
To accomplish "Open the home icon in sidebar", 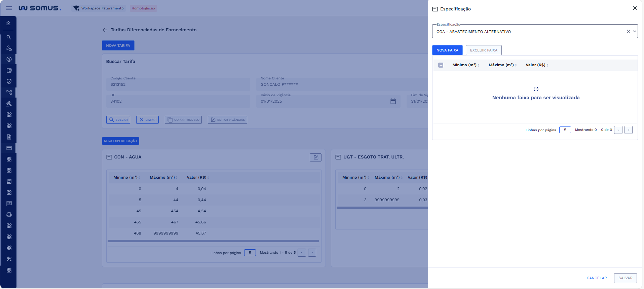I will pos(8,23).
